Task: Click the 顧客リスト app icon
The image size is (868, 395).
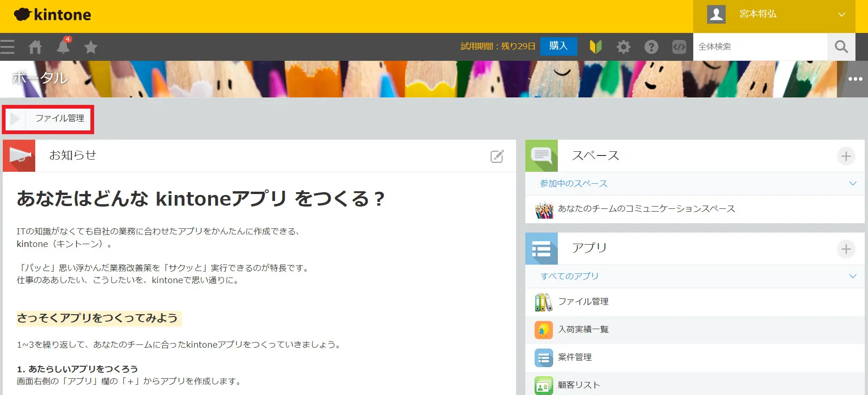Action: tap(543, 385)
